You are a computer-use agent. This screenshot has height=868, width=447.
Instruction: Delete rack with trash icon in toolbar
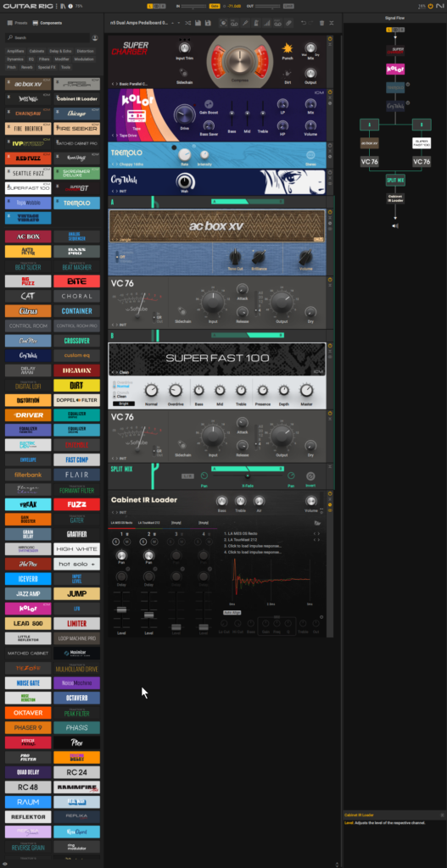point(321,23)
